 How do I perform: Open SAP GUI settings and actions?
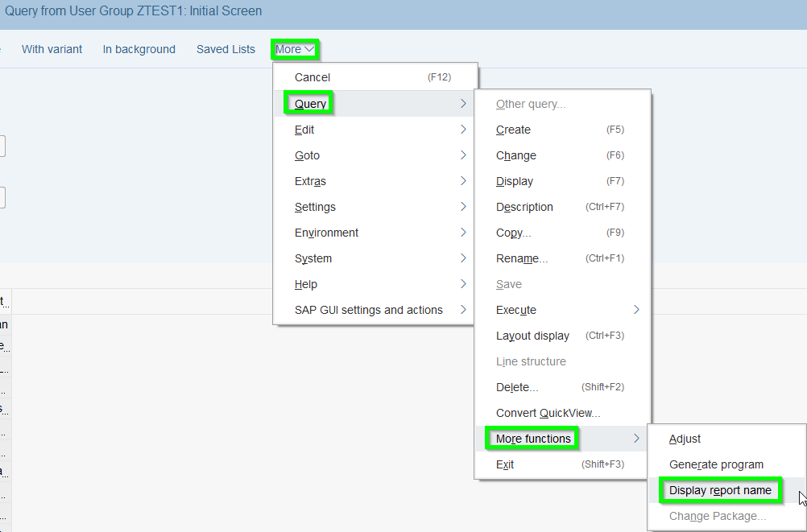(x=368, y=310)
